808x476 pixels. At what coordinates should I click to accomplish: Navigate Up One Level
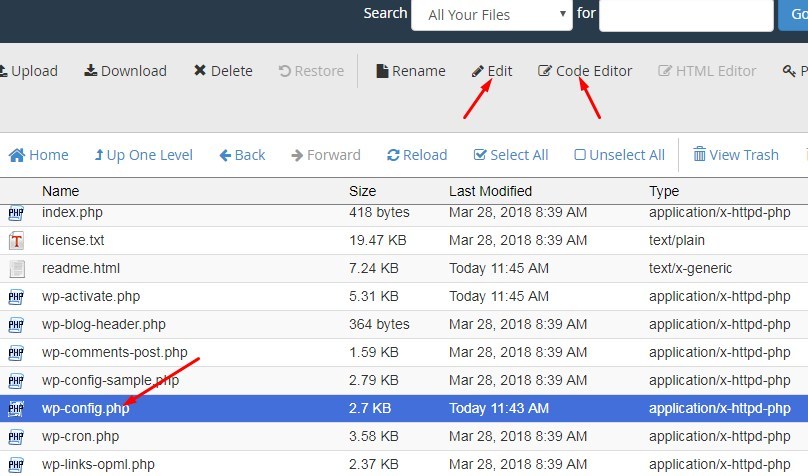(143, 155)
